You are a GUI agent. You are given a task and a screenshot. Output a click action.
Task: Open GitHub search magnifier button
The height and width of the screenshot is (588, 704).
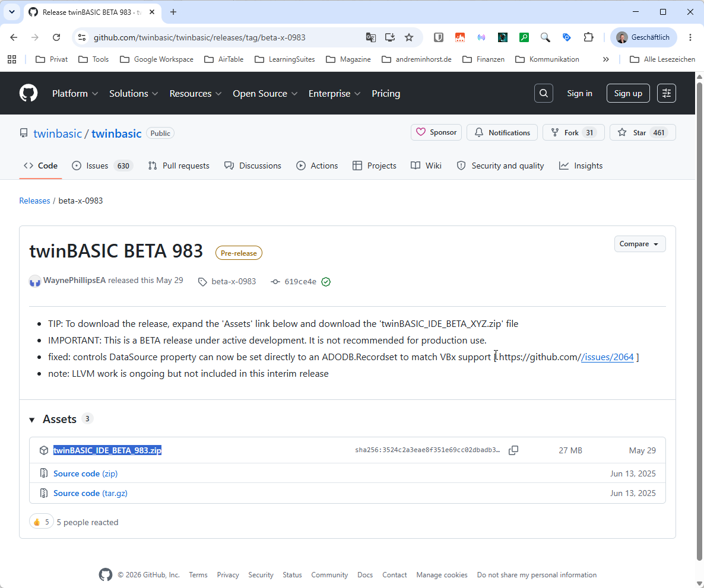(x=543, y=93)
